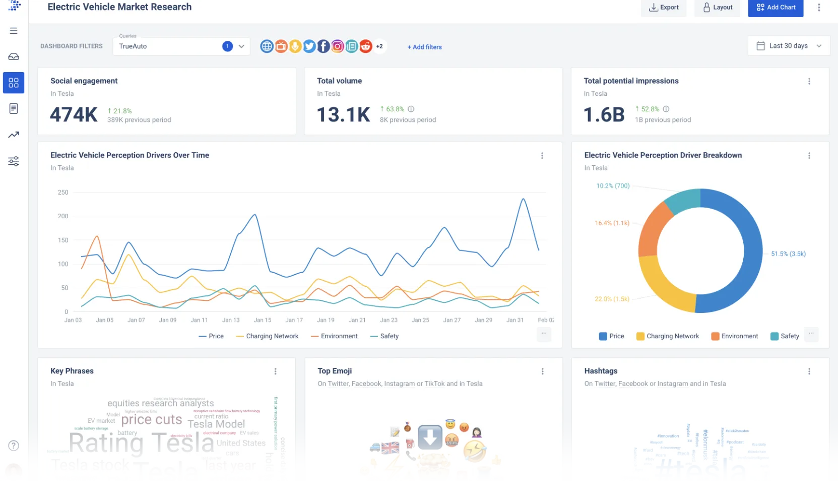Open the sliders settings icon in the sidebar
The image size is (838, 504).
coord(14,161)
